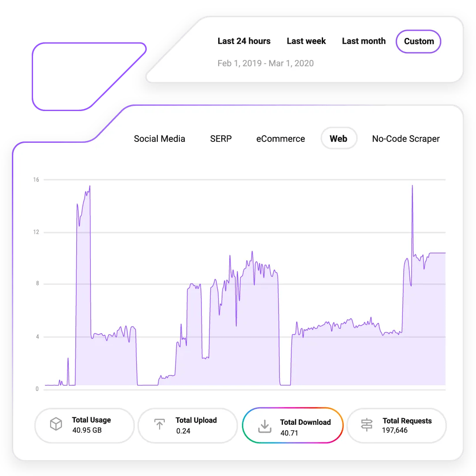Enable the Custom time range option

pos(418,41)
